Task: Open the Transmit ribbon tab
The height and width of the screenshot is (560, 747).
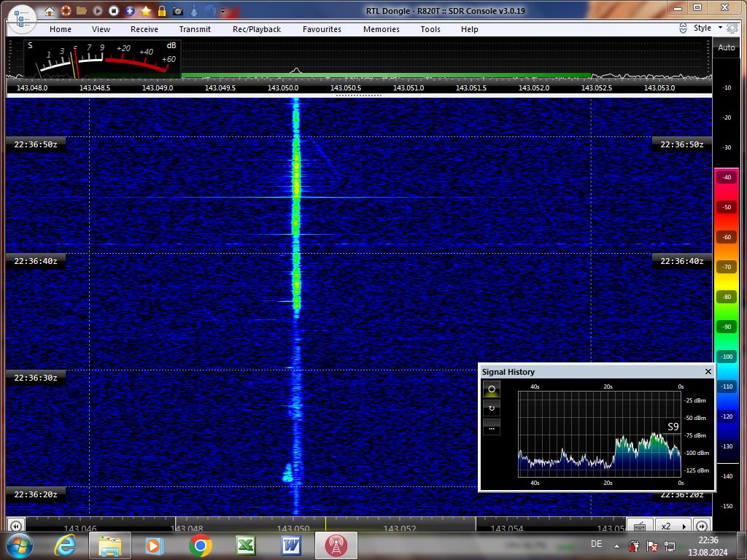Action: (195, 29)
